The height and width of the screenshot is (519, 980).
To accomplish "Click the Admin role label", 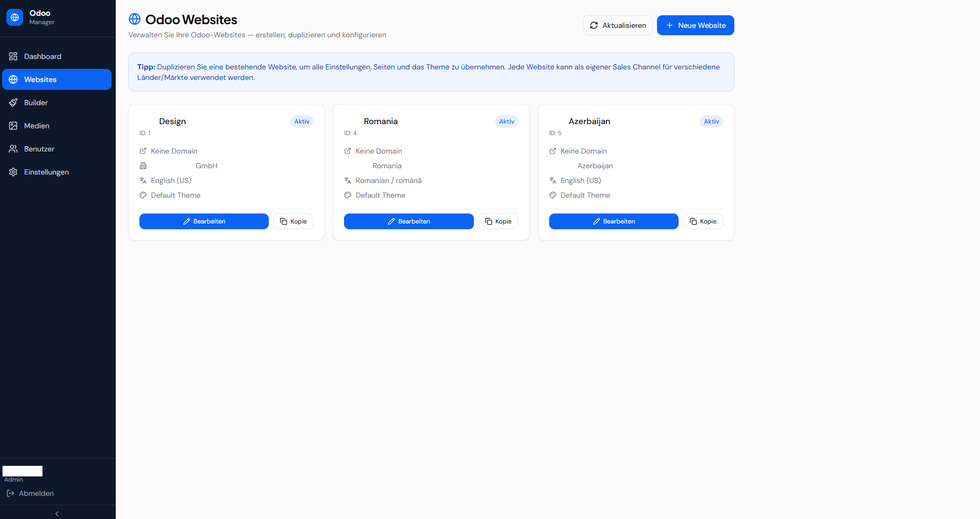I will click(x=14, y=480).
